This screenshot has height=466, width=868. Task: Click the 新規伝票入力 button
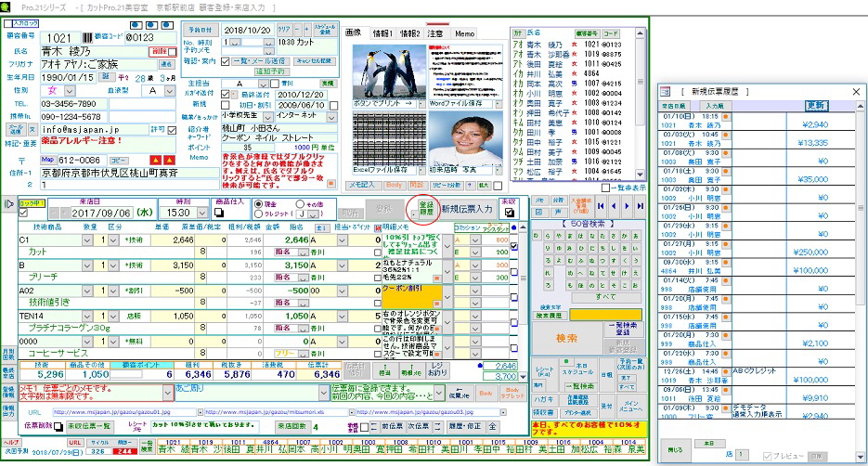tap(467, 209)
